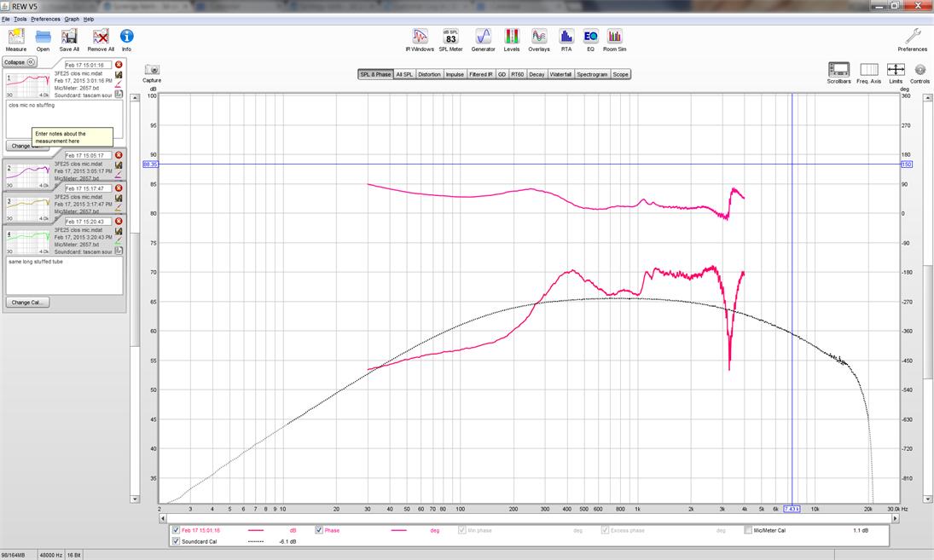Image resolution: width=934 pixels, height=560 pixels.
Task: Open graph Limits settings
Action: [896, 72]
